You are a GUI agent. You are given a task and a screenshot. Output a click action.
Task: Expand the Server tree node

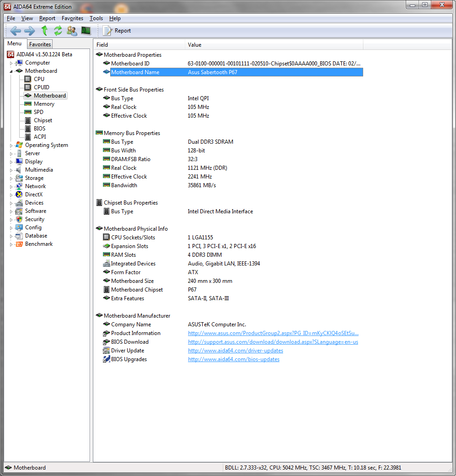(11, 154)
